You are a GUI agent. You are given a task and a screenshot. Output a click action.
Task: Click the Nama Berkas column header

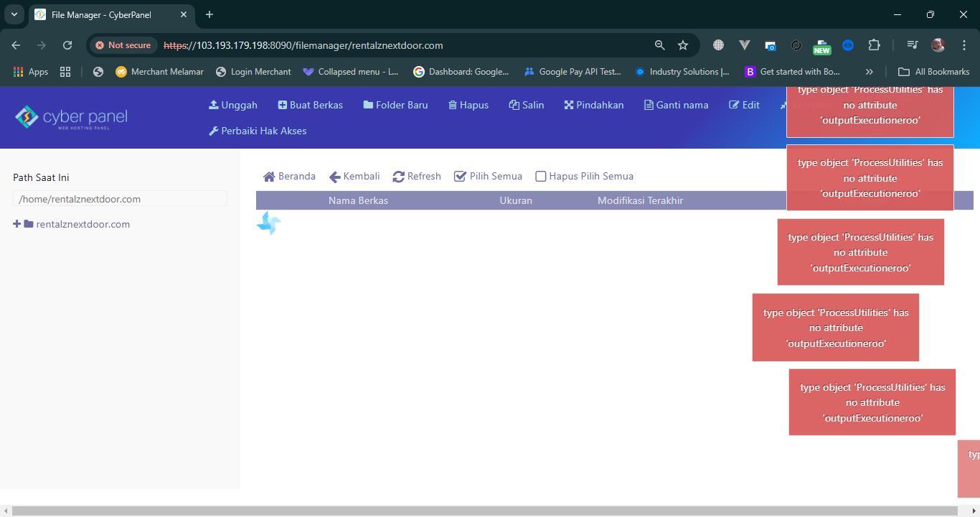click(x=358, y=200)
